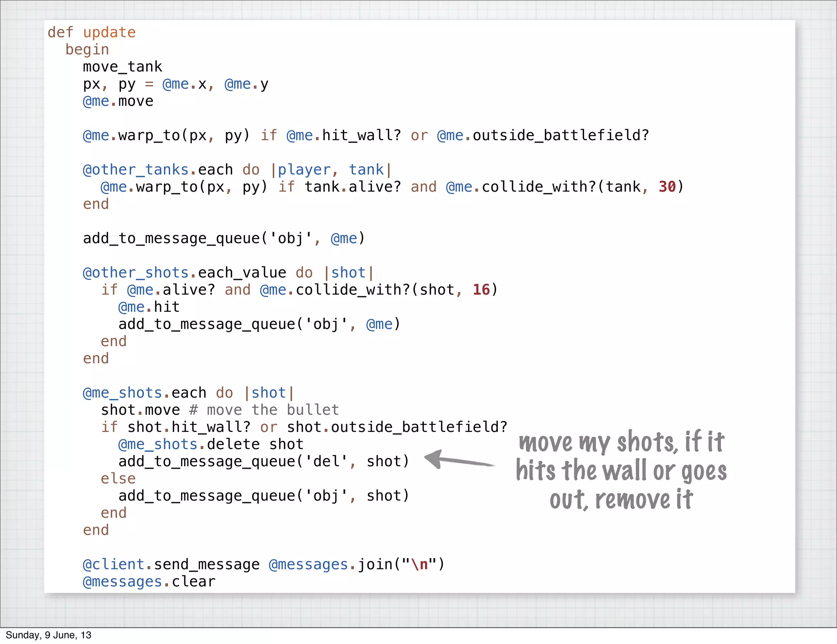Screen dimensions: 837x644
Task: Click the number 16 in collide_with
Action: 481,290
